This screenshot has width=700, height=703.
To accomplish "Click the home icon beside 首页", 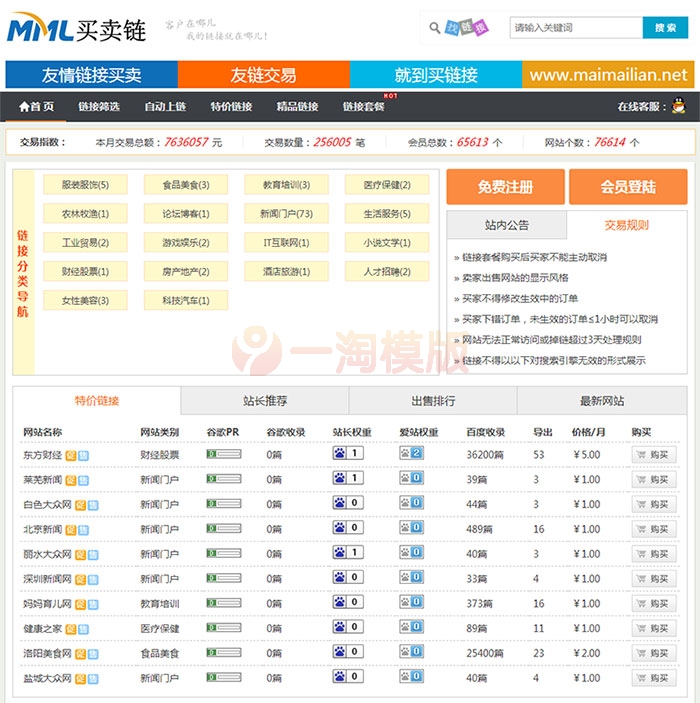I will [24, 106].
